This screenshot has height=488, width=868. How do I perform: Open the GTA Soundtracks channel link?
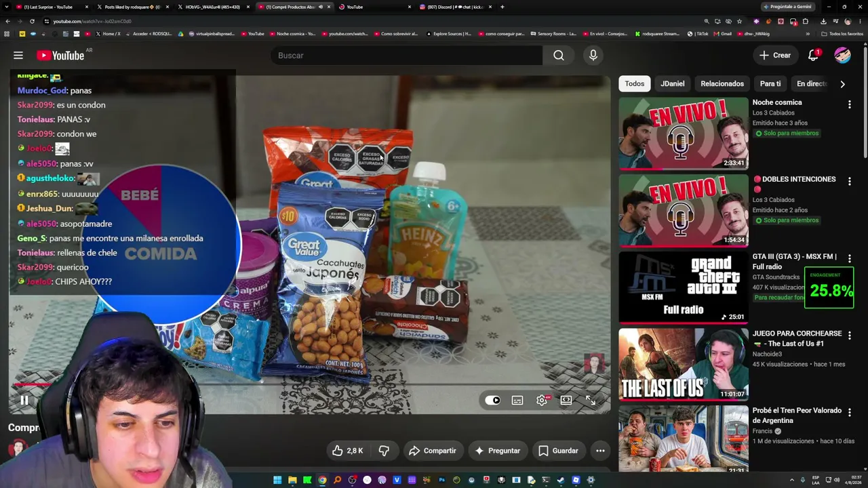click(776, 277)
